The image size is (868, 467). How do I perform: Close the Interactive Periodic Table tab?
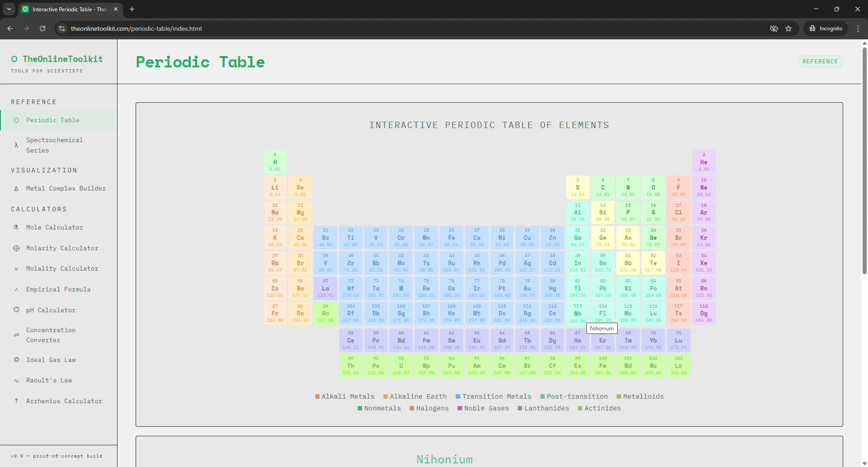coord(116,9)
